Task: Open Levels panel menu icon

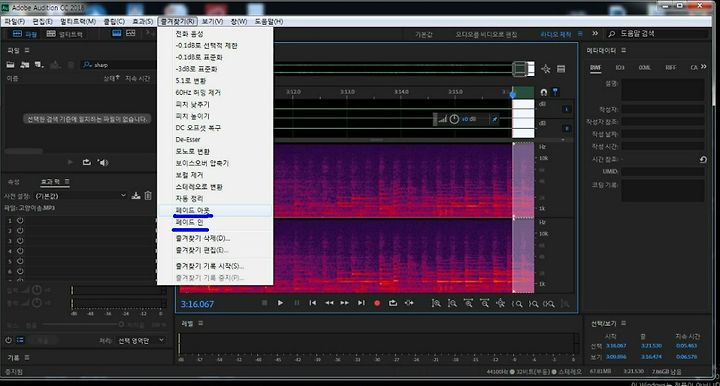Action: (201, 324)
